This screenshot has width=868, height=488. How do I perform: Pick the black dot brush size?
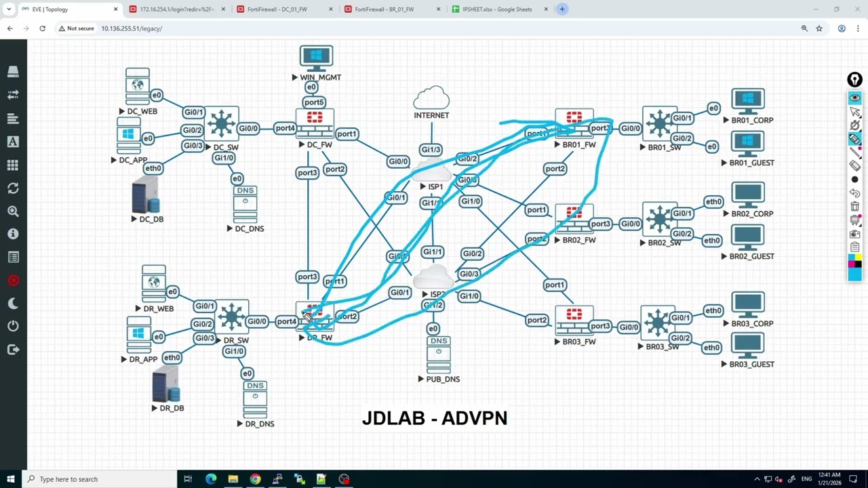(854, 180)
